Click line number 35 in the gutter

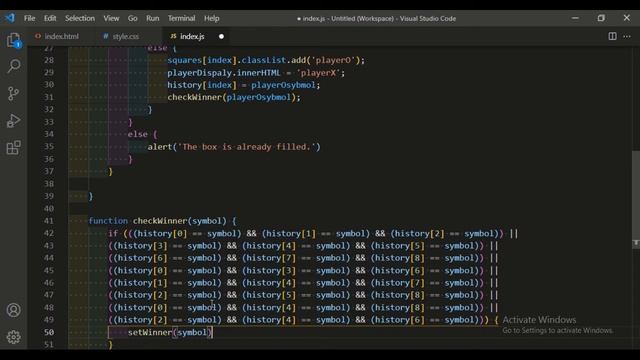pos(49,147)
